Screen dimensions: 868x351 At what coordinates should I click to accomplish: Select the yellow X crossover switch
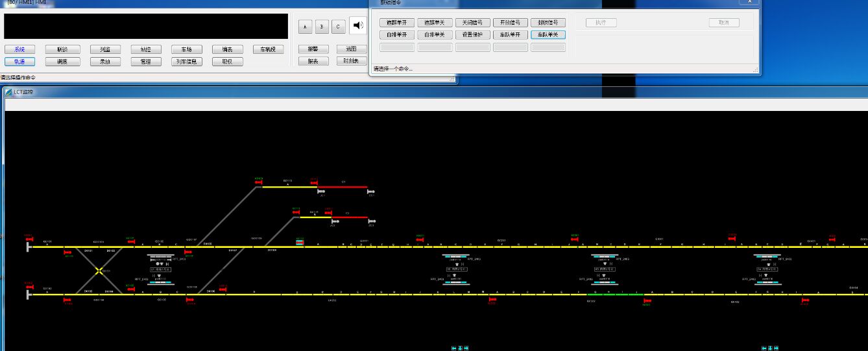99,271
